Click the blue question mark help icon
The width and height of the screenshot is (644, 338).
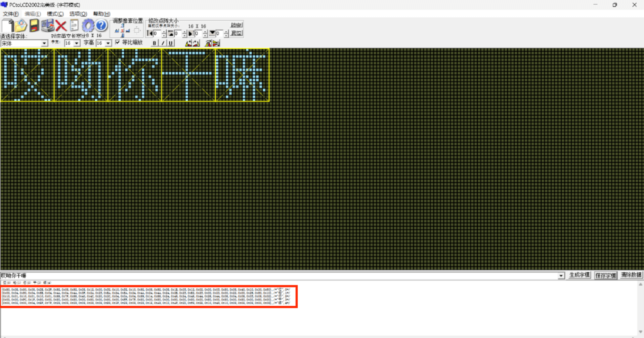tap(101, 26)
